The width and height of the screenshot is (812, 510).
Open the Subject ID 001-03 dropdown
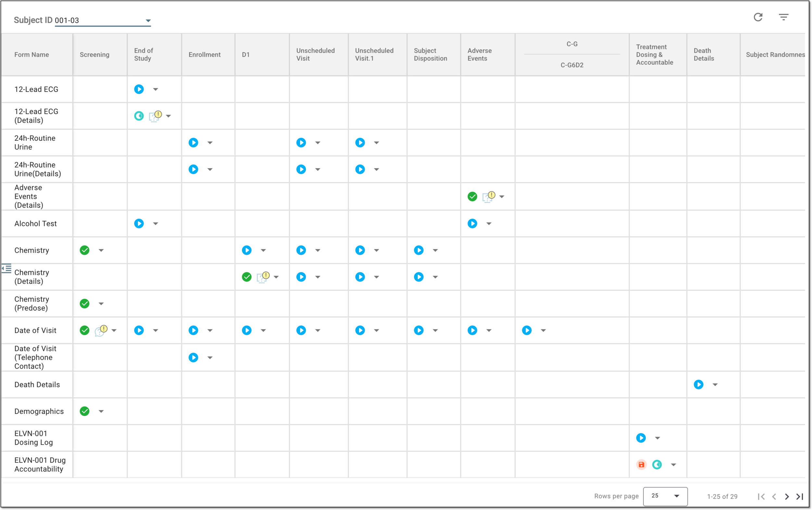102,20
